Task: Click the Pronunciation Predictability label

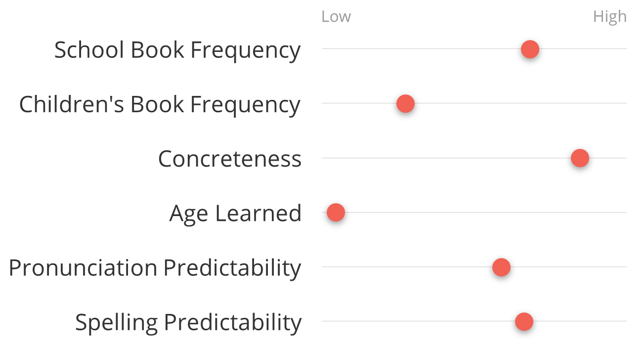Action: point(155,268)
